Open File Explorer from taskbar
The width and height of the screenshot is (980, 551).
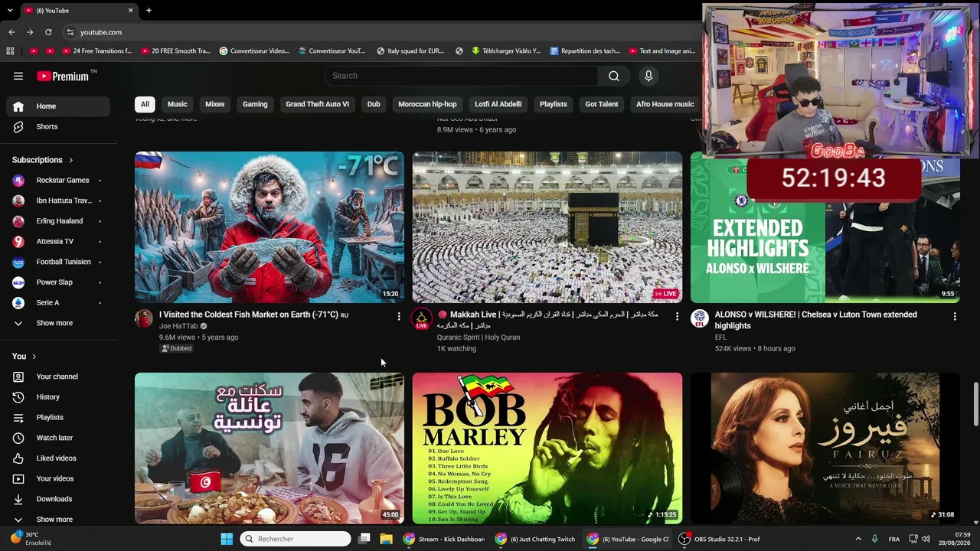click(387, 539)
